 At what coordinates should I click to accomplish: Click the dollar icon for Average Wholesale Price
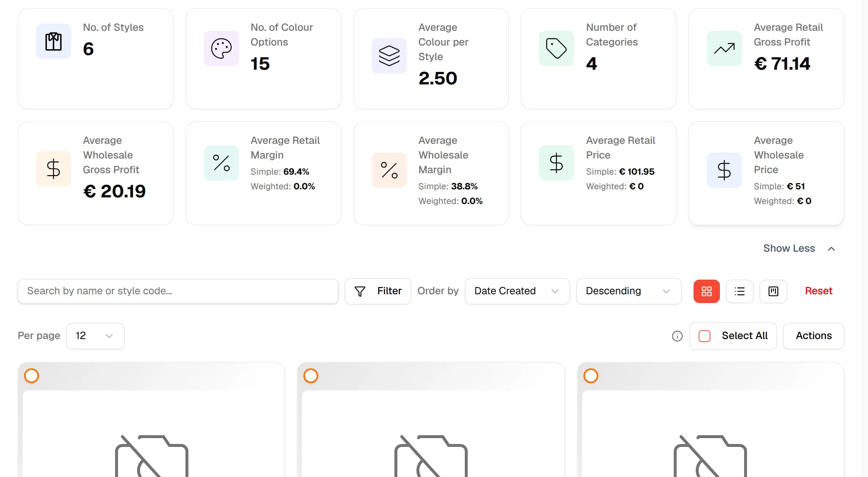tap(724, 170)
